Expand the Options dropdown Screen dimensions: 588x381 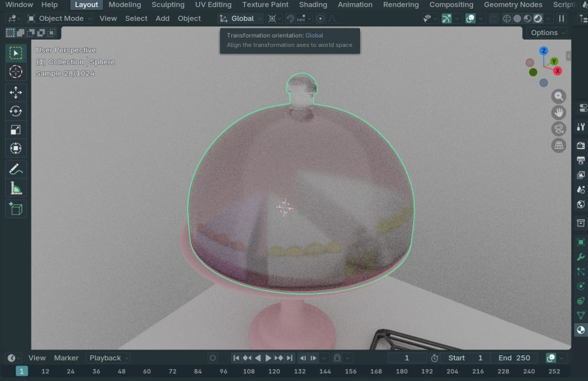click(x=547, y=33)
